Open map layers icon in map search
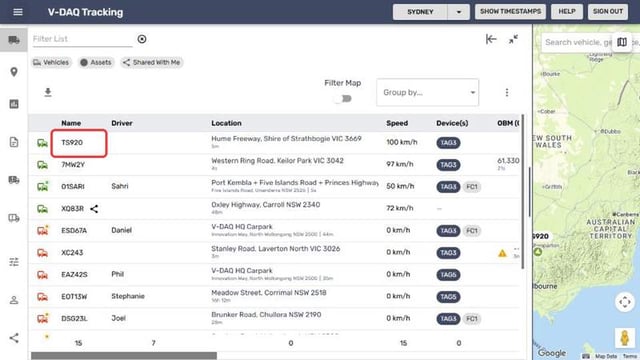The image size is (640, 360). click(x=622, y=42)
